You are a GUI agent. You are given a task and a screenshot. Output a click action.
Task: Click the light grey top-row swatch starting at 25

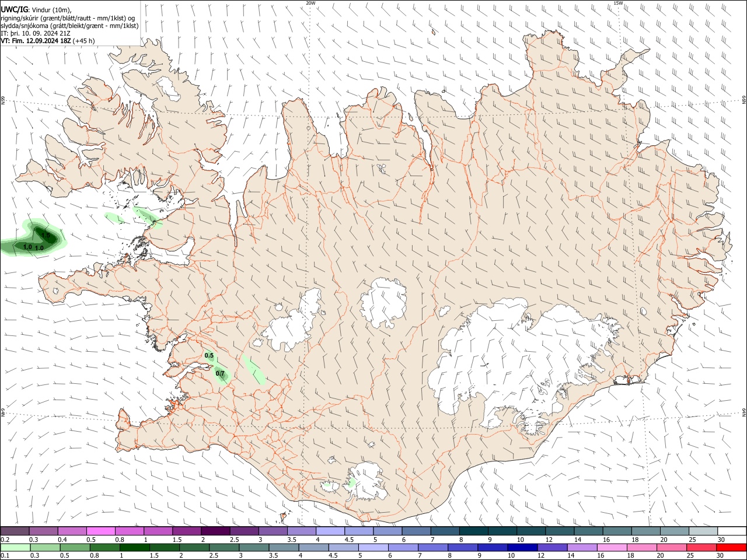point(703,531)
